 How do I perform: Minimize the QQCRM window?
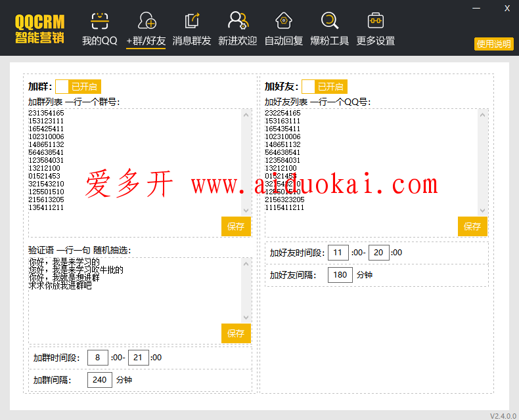tap(476, 8)
